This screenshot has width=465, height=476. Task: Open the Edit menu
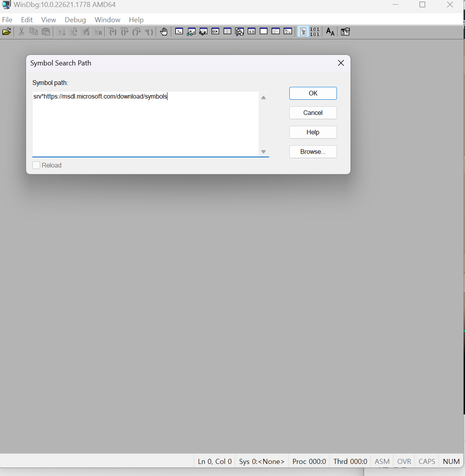(x=27, y=19)
